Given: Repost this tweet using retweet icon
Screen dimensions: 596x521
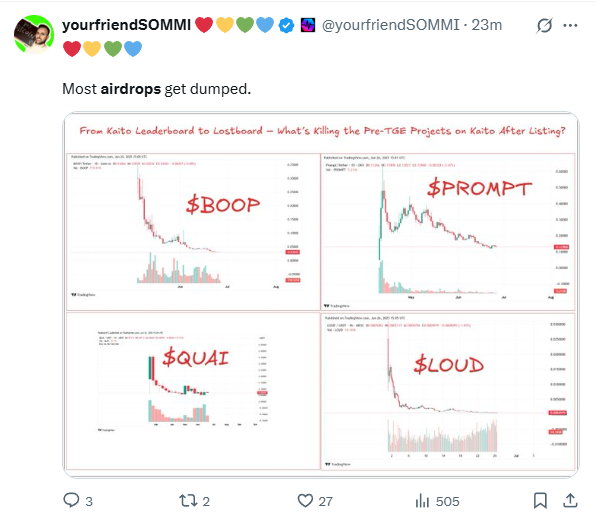Looking at the screenshot, I should [x=187, y=500].
